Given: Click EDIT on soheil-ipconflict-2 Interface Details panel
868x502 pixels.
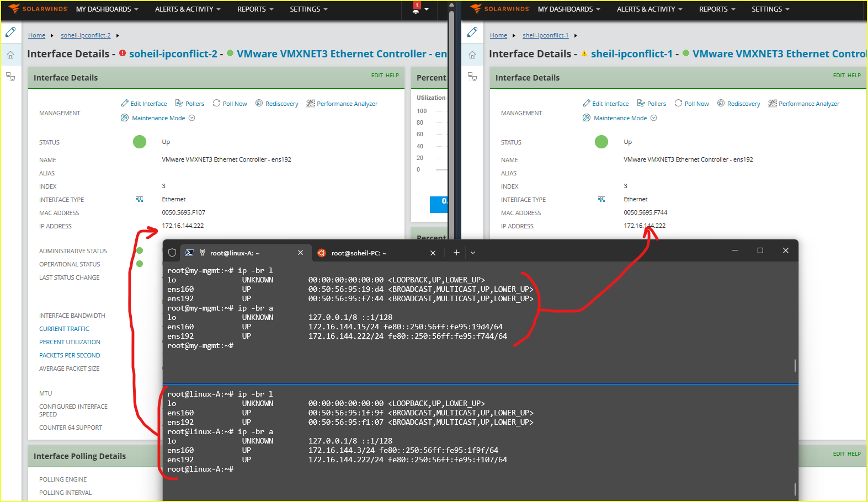Looking at the screenshot, I should (x=377, y=76).
